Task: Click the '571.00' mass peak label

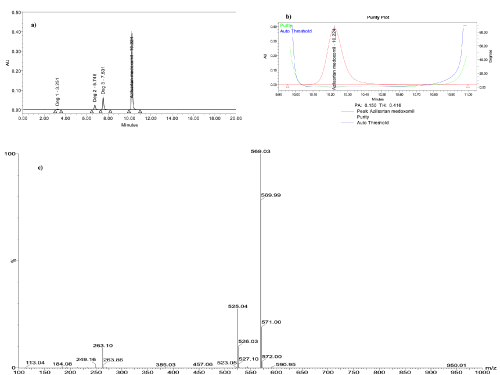Action: pyautogui.click(x=271, y=322)
